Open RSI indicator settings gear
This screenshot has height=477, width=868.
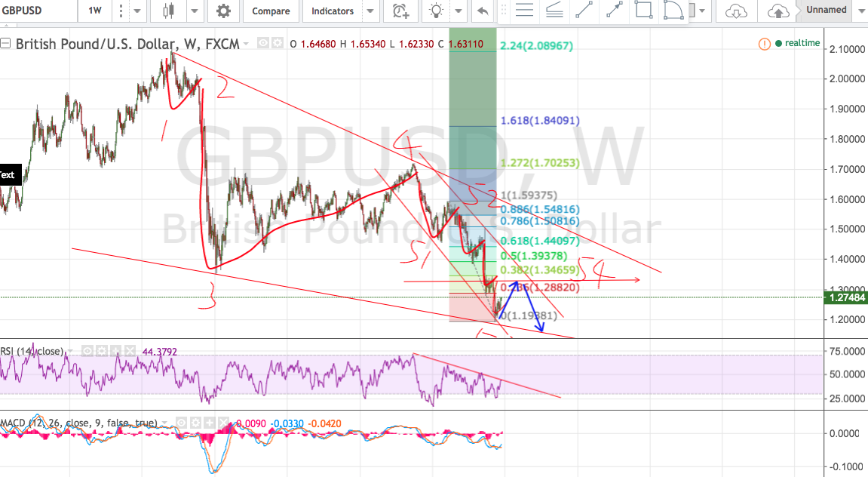pyautogui.click(x=101, y=351)
